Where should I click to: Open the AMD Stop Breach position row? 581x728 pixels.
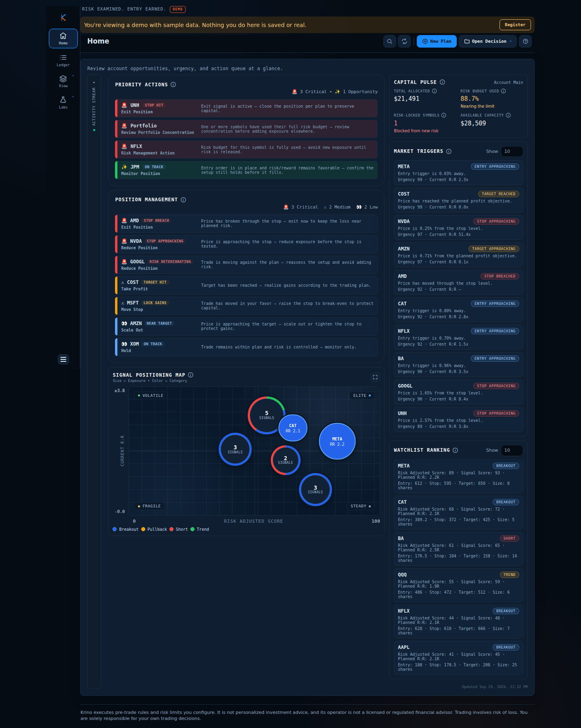246,224
